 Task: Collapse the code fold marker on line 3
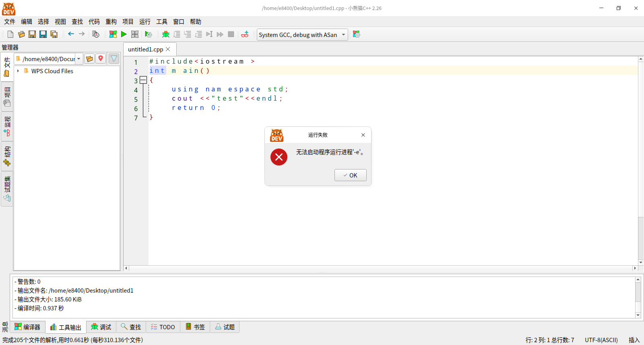pos(143,80)
